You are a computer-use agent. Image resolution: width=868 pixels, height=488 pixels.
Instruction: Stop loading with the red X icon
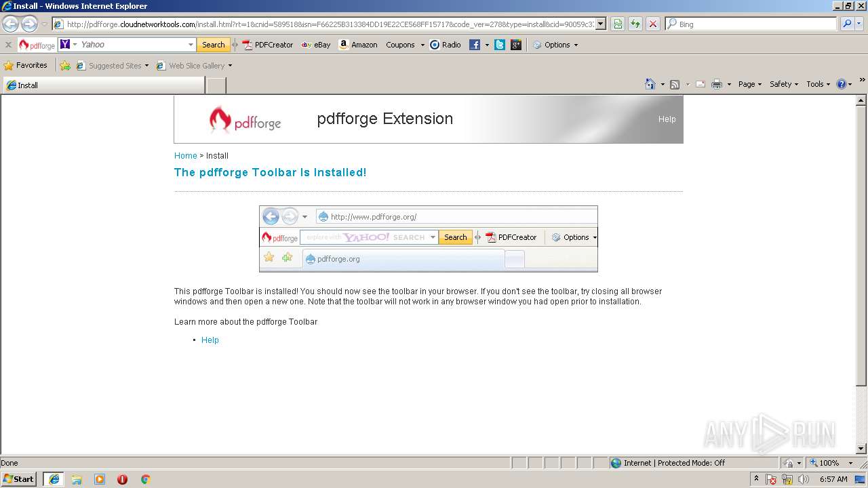click(x=653, y=24)
